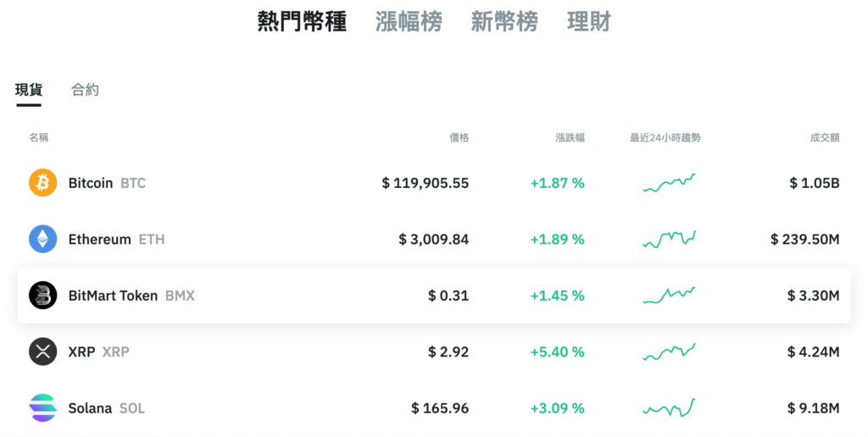Click the +3.09 % Solana change

(x=558, y=409)
